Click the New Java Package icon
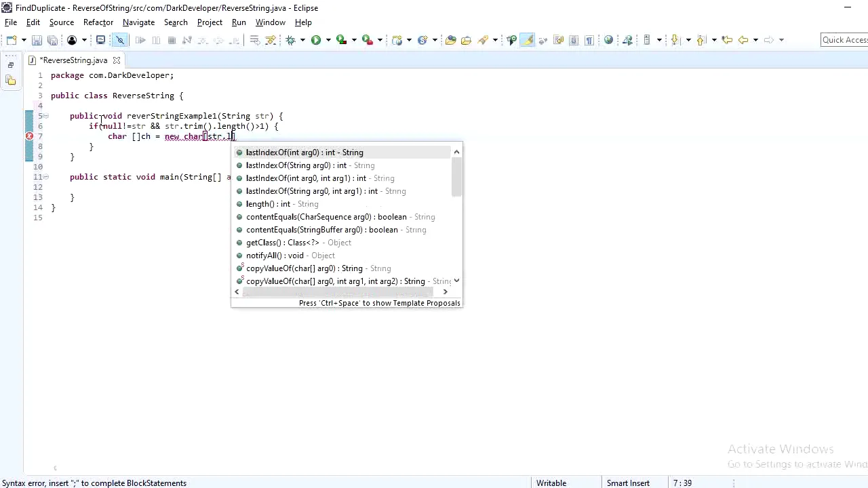The image size is (868, 488). [397, 40]
